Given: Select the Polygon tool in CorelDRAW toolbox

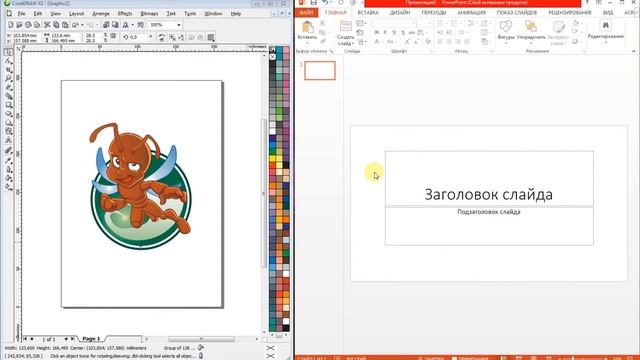Looking at the screenshot, I should [x=8, y=122].
